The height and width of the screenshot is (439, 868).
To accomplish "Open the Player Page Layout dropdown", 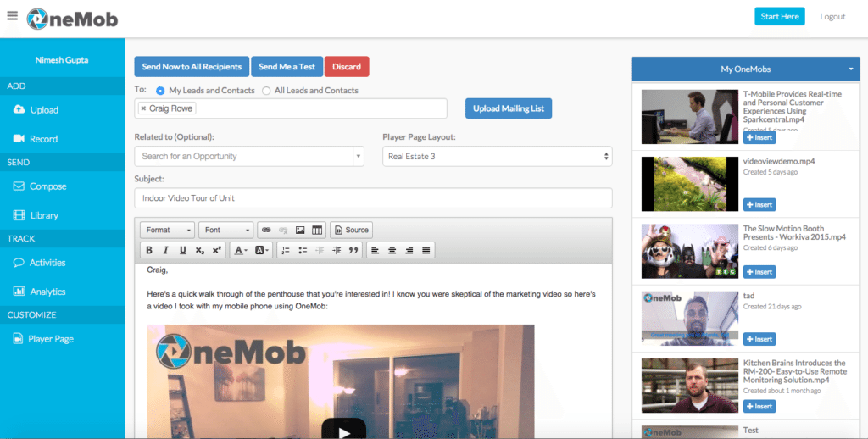I will tap(497, 156).
